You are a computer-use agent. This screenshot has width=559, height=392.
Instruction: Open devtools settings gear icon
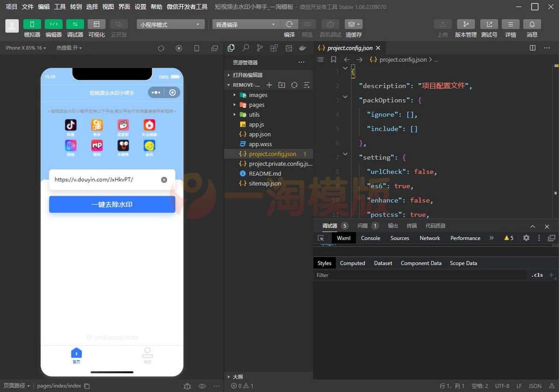pos(526,238)
